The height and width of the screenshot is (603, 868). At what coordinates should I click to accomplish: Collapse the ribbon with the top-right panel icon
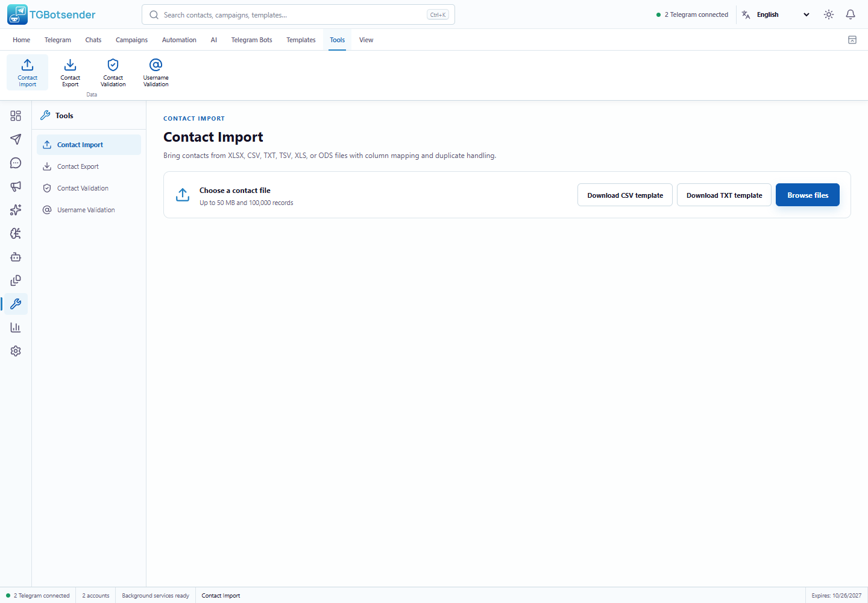[852, 40]
